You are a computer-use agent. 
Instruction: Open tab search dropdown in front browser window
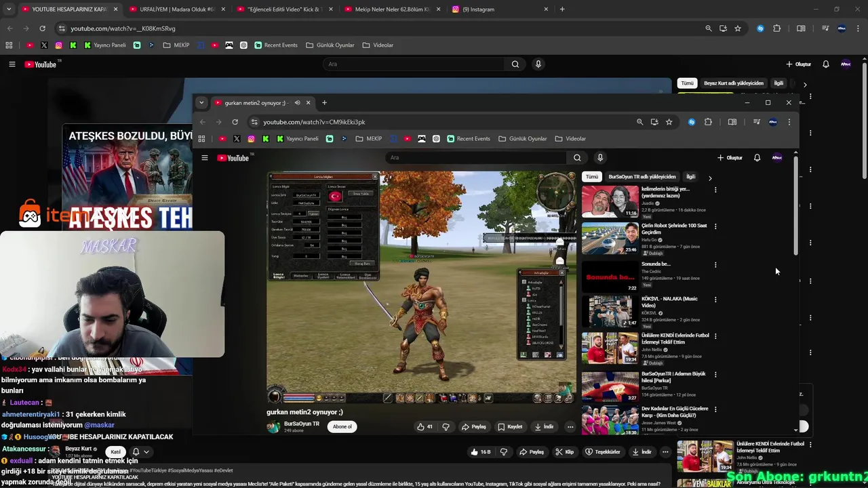click(x=201, y=103)
